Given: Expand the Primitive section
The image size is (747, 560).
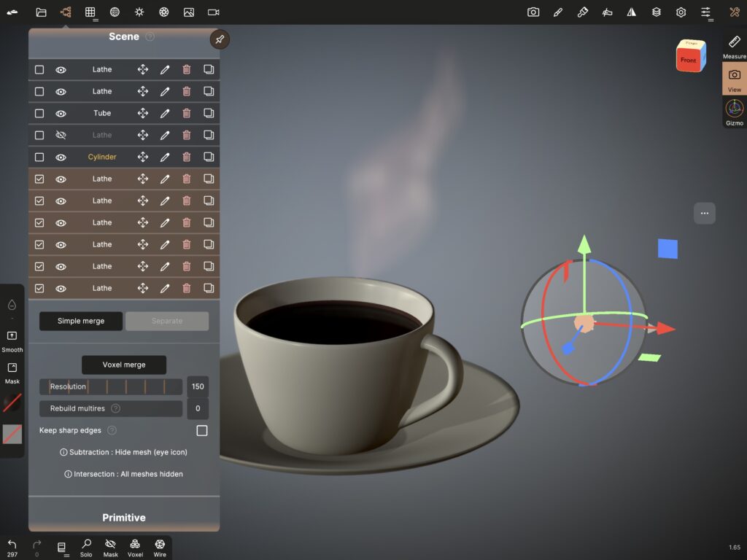Looking at the screenshot, I should [x=123, y=518].
